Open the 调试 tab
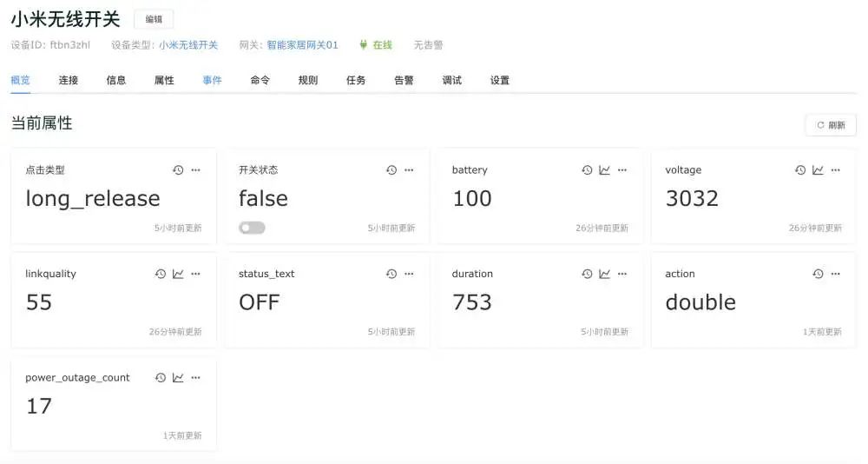Viewport: 868px width, 464px height. pos(451,80)
